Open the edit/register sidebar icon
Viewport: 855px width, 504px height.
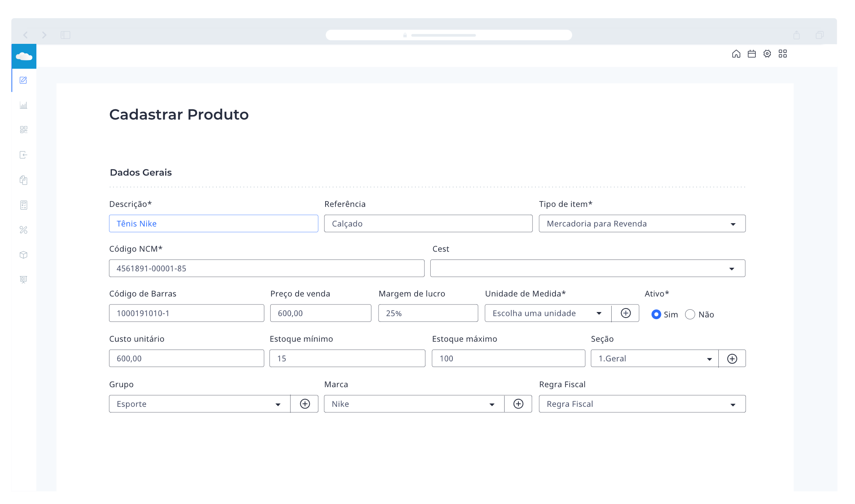(x=23, y=80)
